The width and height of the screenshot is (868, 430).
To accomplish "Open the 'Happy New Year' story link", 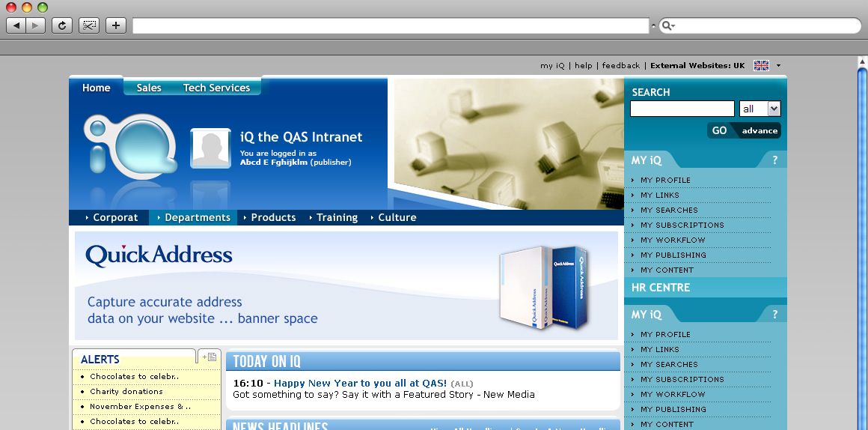I will tap(360, 383).
